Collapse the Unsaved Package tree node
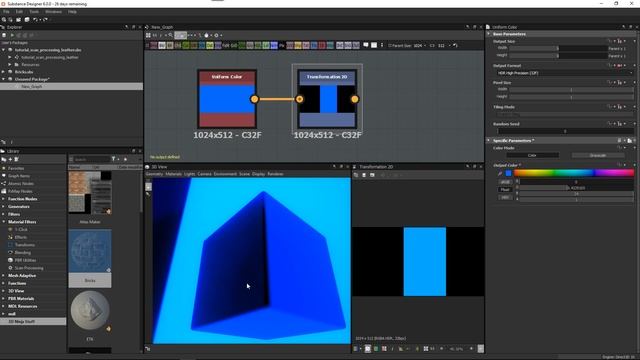Screen dimensions: 640x360 point(4,79)
